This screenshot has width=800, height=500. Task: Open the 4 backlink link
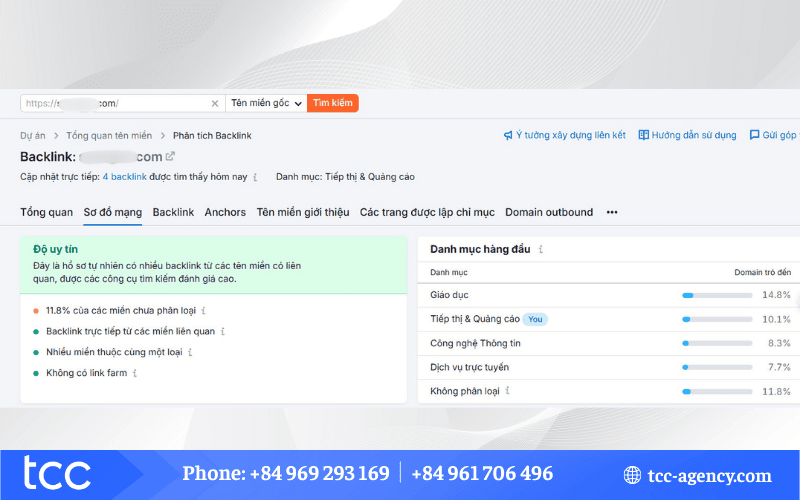tap(124, 177)
